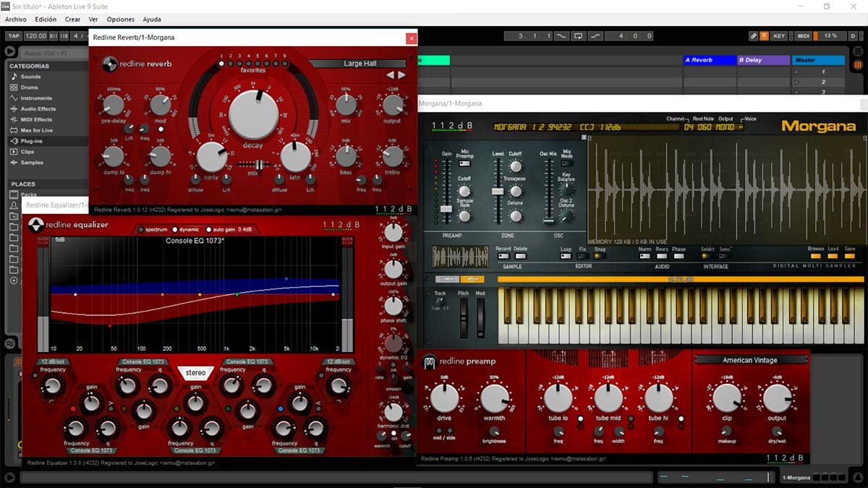This screenshot has width=868, height=488.
Task: Click the punch-out switch in transport
Action: click(x=595, y=35)
